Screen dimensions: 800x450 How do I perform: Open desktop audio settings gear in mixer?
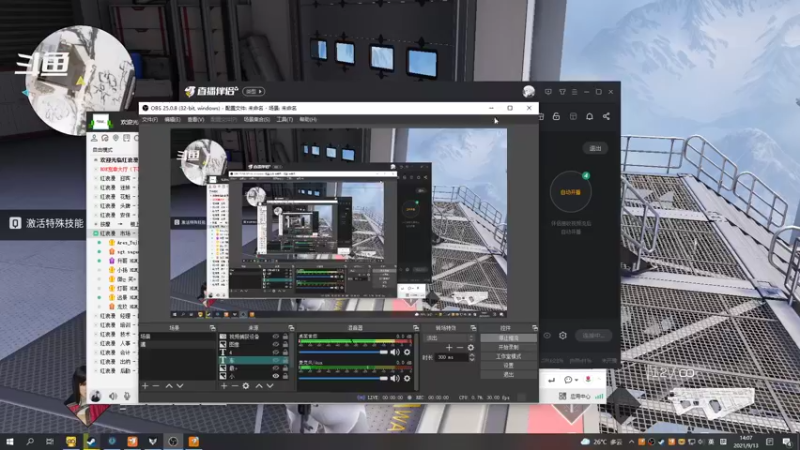[x=407, y=352]
